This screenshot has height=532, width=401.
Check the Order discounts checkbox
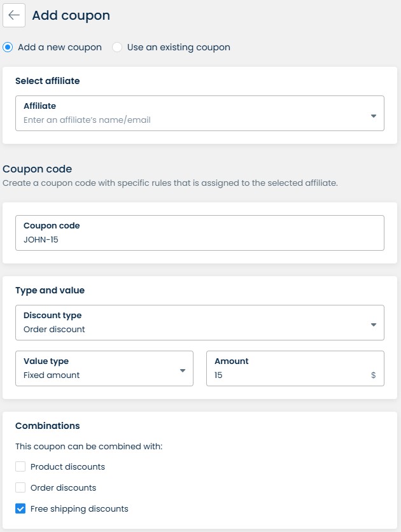20,487
